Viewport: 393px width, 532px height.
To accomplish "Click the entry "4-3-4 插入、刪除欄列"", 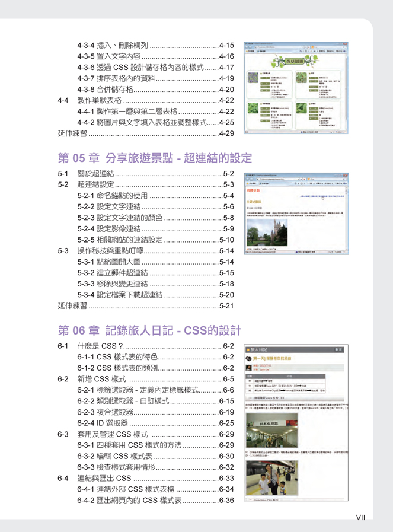I will pyautogui.click(x=156, y=46).
